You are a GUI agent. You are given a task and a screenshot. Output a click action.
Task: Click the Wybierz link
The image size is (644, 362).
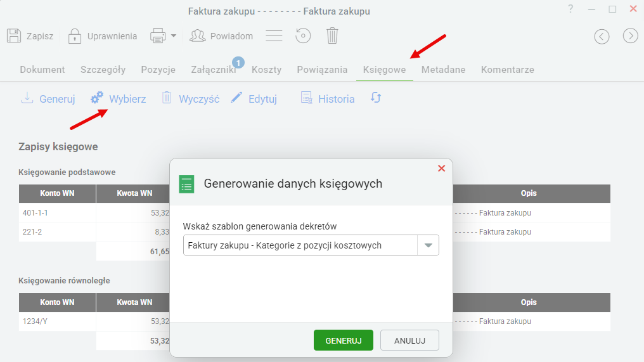coord(127,99)
